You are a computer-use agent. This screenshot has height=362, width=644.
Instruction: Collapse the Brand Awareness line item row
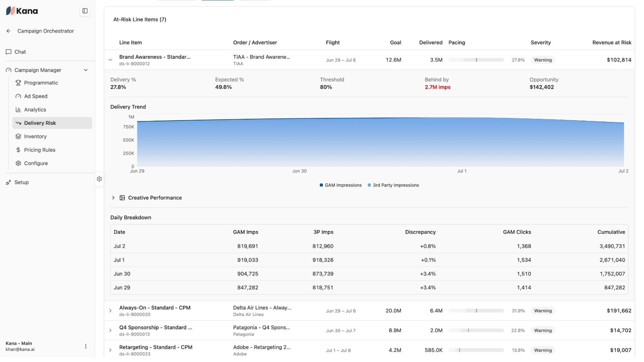110,61
